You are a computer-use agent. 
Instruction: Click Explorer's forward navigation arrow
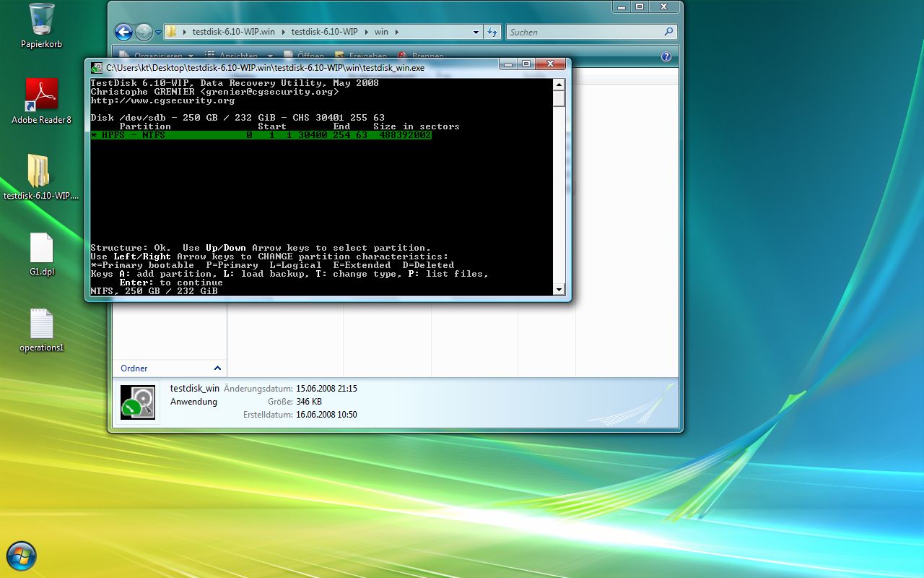(143, 32)
